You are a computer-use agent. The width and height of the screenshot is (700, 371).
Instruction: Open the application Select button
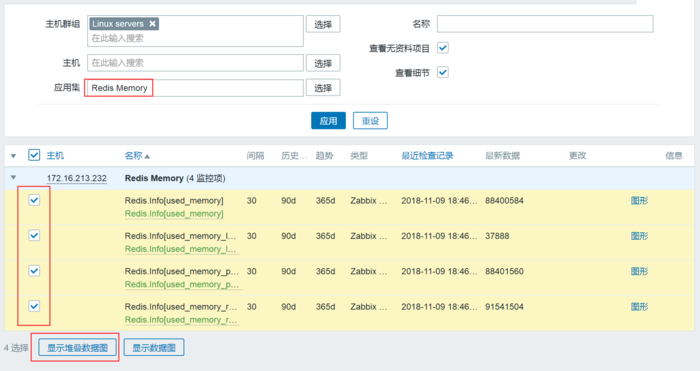pyautogui.click(x=323, y=88)
